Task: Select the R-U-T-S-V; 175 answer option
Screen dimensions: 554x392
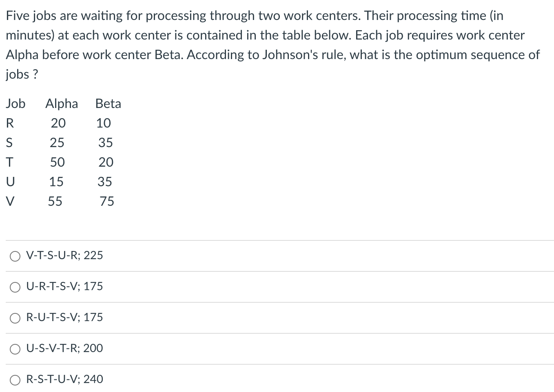Action: click(x=15, y=318)
